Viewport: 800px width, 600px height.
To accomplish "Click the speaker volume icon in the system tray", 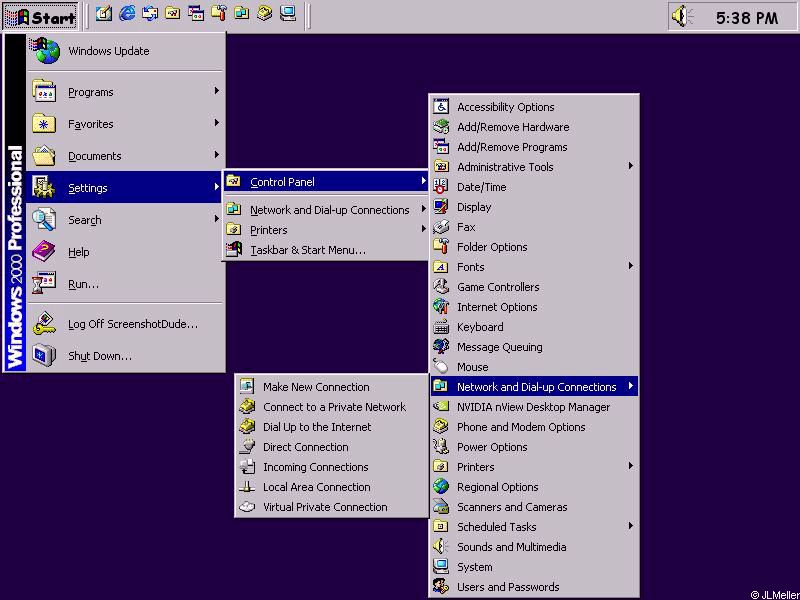I will pyautogui.click(x=682, y=16).
